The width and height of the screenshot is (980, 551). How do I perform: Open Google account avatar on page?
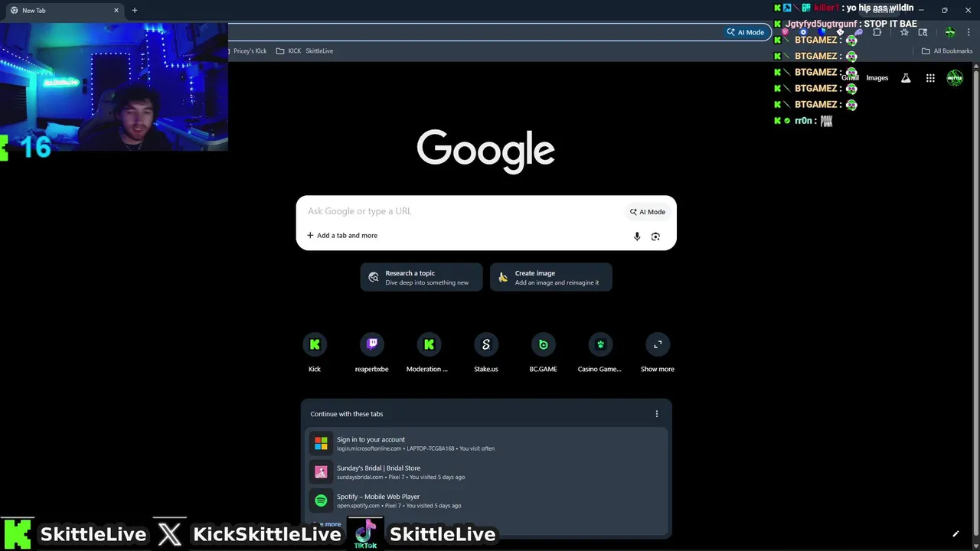(955, 78)
